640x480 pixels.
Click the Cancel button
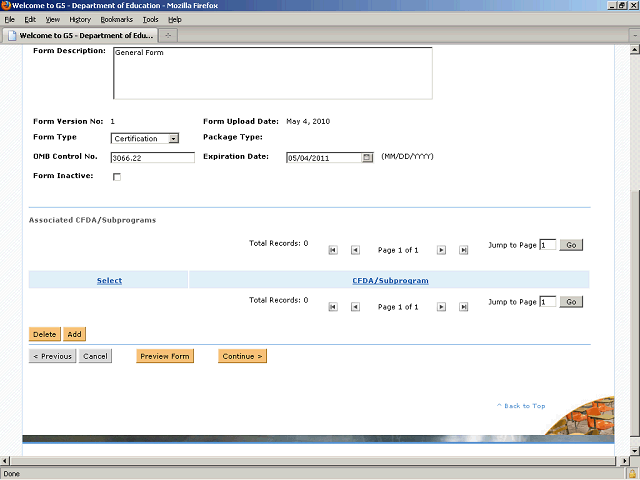tap(95, 356)
